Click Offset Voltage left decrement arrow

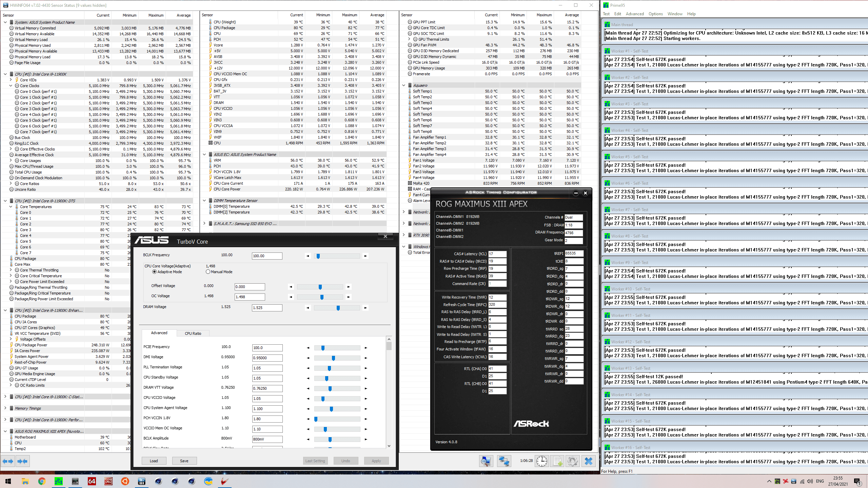(x=291, y=287)
